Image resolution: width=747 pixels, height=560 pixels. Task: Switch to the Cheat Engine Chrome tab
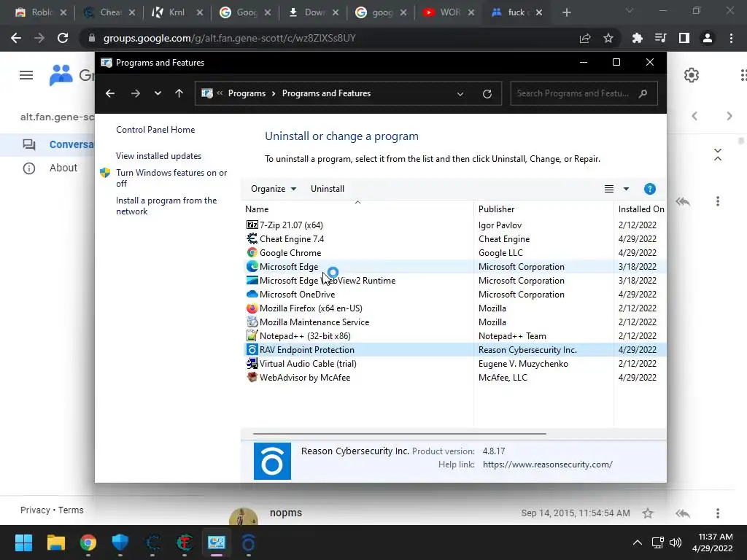[x=109, y=12]
